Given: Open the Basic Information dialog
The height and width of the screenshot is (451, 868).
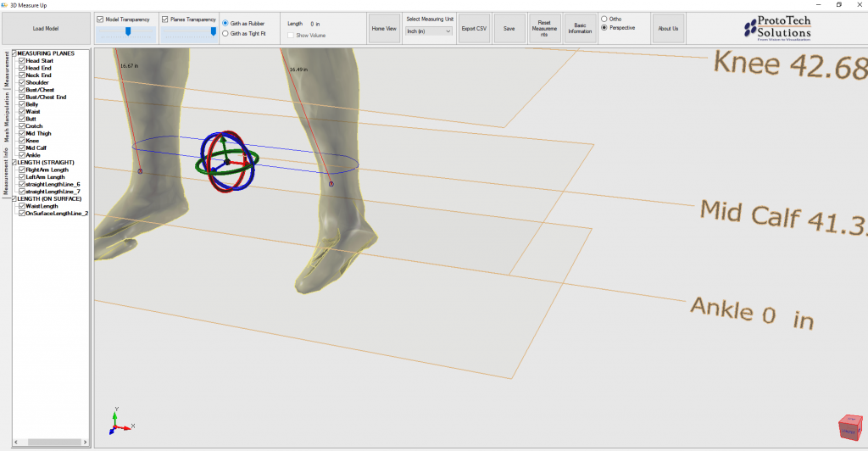Looking at the screenshot, I should point(580,28).
